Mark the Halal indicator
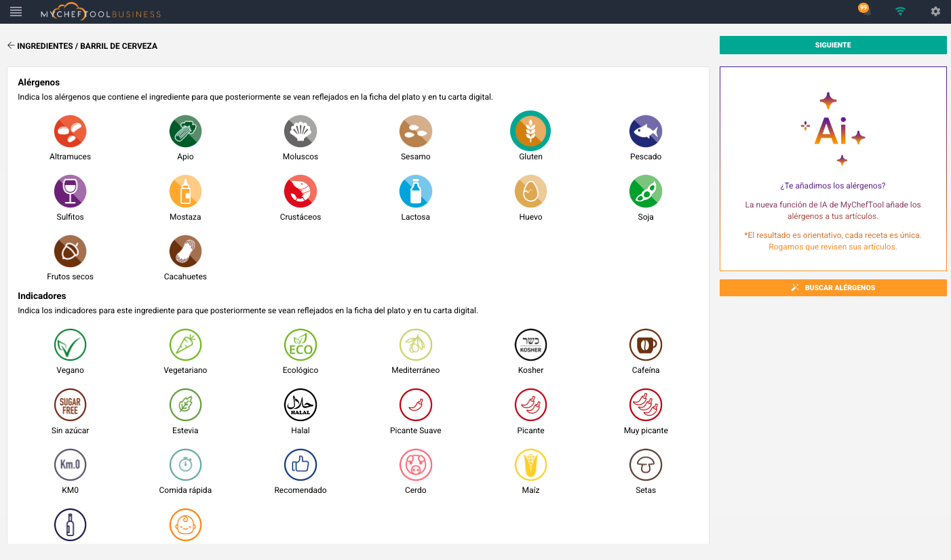951x560 pixels. pos(300,405)
